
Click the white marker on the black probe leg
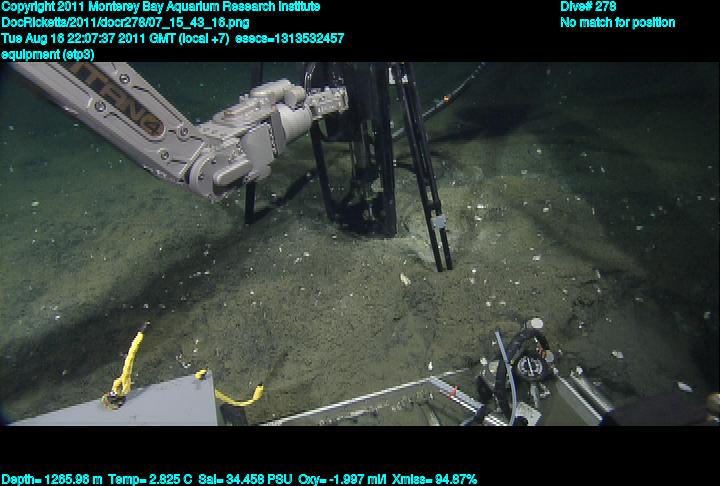coord(435,217)
